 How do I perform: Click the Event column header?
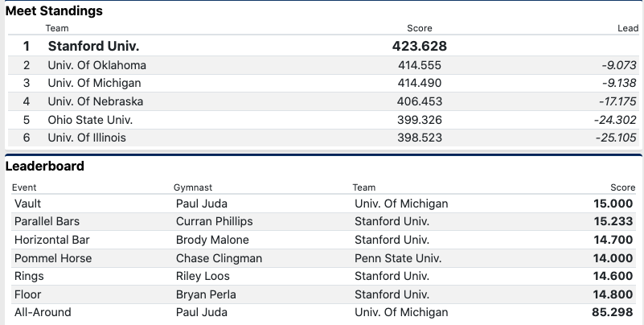(x=24, y=187)
